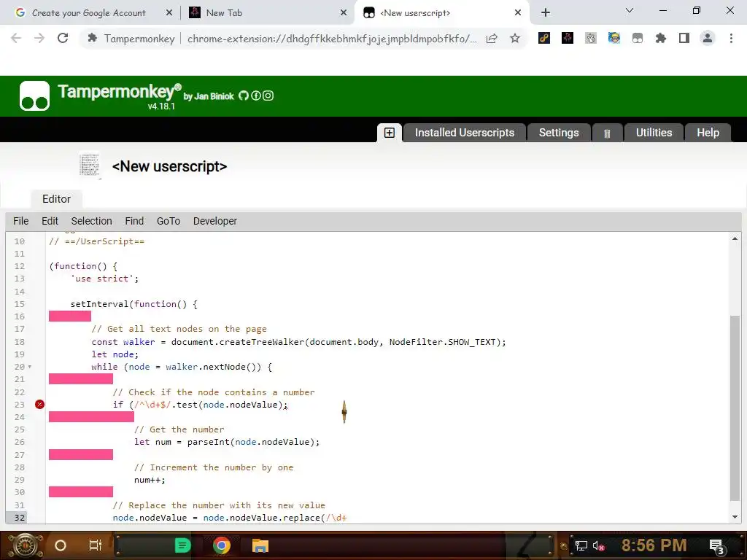Image resolution: width=747 pixels, height=560 pixels.
Task: Open the Installed Userscripts tab
Action: 465,133
